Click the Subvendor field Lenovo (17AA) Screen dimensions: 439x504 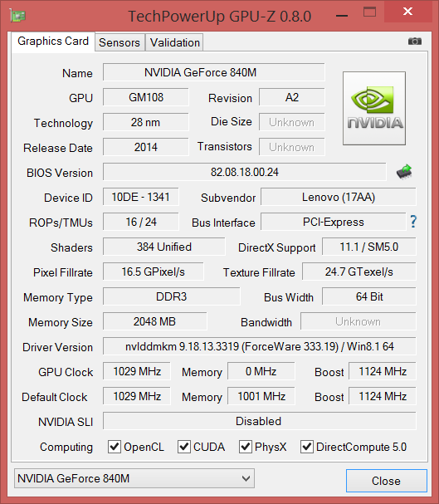pyautogui.click(x=339, y=197)
